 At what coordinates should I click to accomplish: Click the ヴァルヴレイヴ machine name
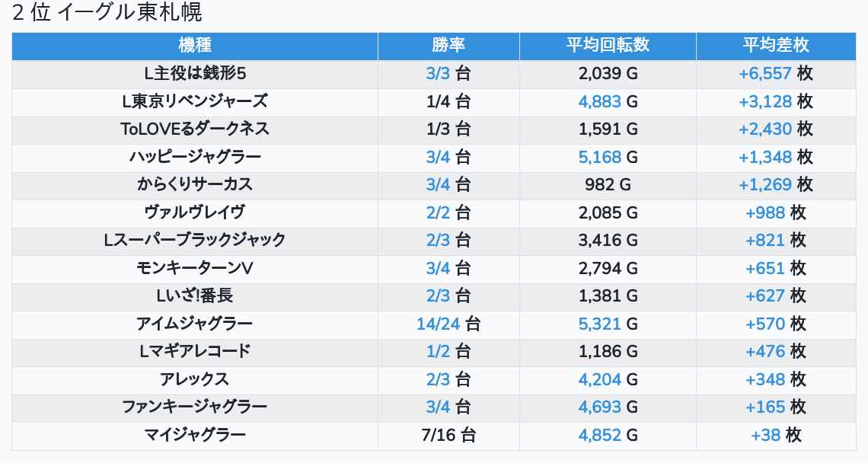click(x=195, y=212)
